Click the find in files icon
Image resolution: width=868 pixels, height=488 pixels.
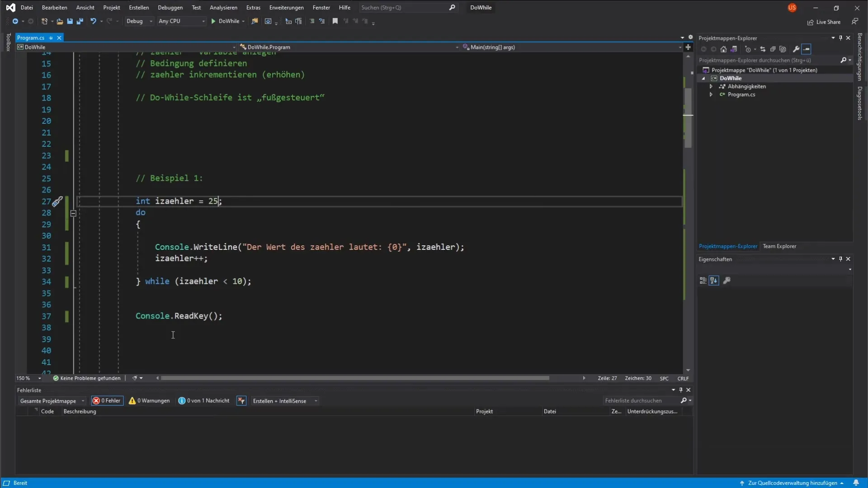click(255, 21)
